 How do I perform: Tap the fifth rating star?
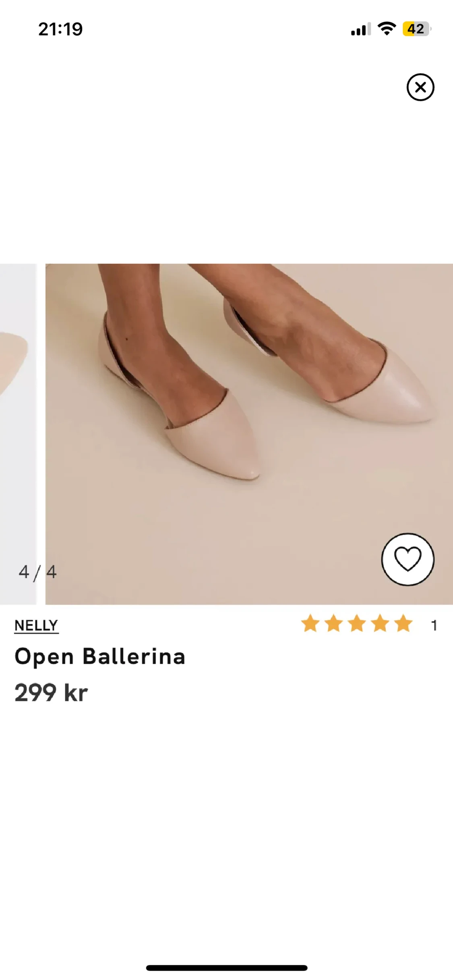403,624
